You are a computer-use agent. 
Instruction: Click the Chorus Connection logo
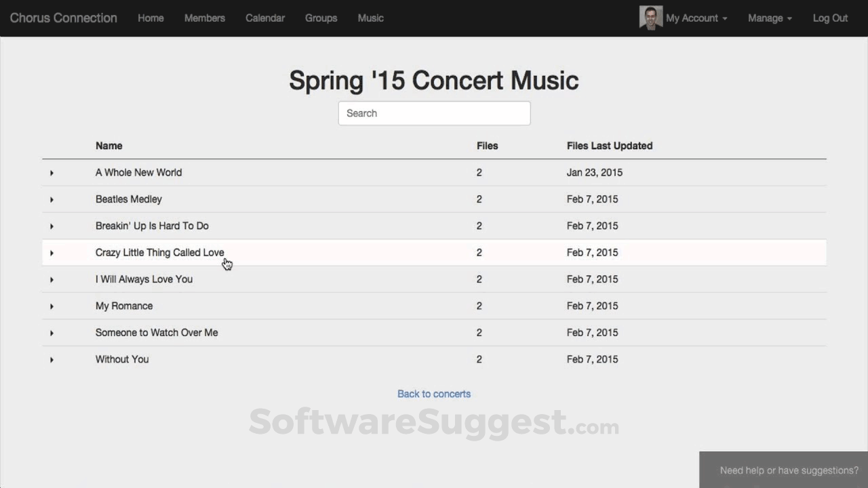(x=63, y=18)
